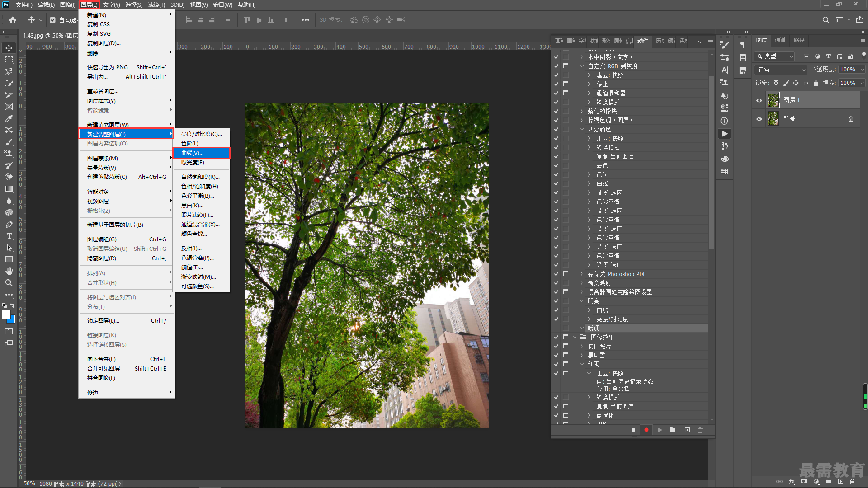This screenshot has width=868, height=488.
Task: Toggle checkmark for 仿旧照片 action
Action: pyautogui.click(x=556, y=346)
